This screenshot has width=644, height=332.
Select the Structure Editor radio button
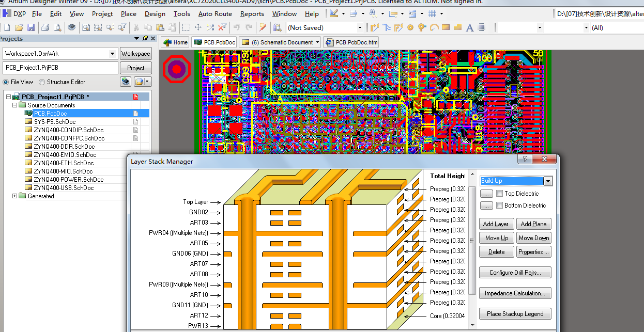(x=42, y=82)
